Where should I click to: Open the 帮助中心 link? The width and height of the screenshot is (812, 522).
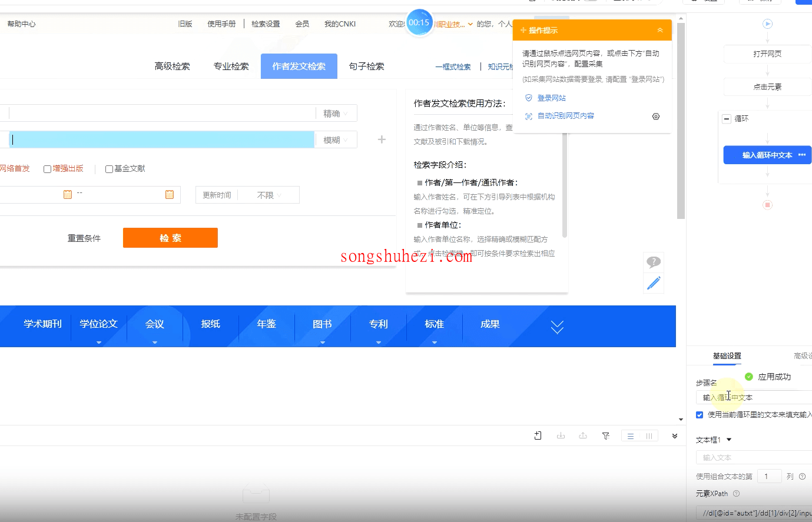[21, 24]
